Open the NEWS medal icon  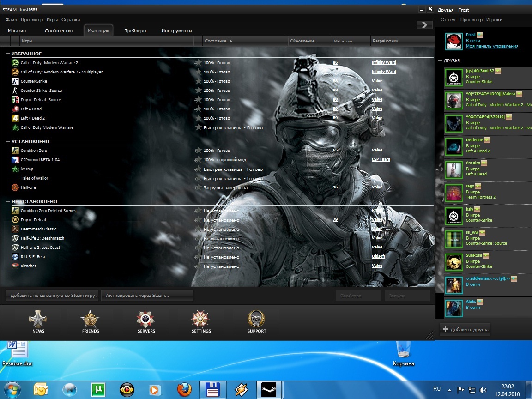click(38, 320)
